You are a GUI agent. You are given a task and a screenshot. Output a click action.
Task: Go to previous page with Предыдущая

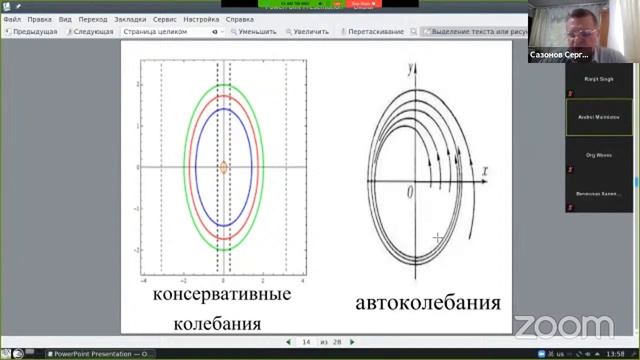pyautogui.click(x=31, y=31)
